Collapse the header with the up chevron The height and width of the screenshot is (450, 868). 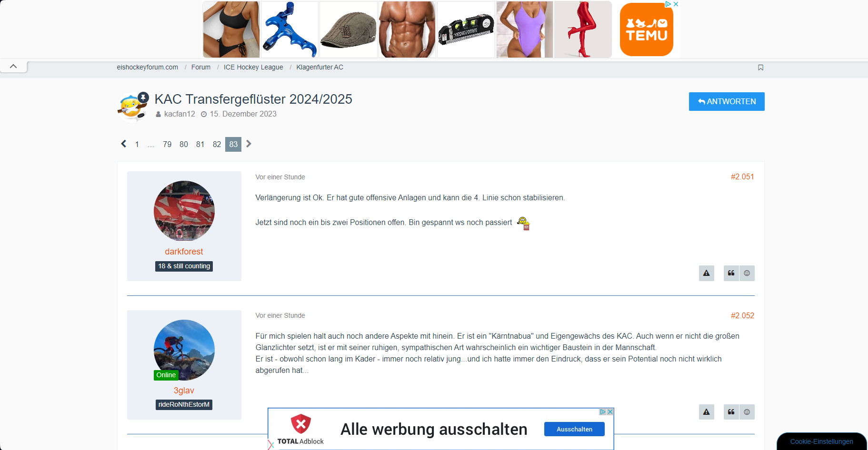[x=13, y=67]
